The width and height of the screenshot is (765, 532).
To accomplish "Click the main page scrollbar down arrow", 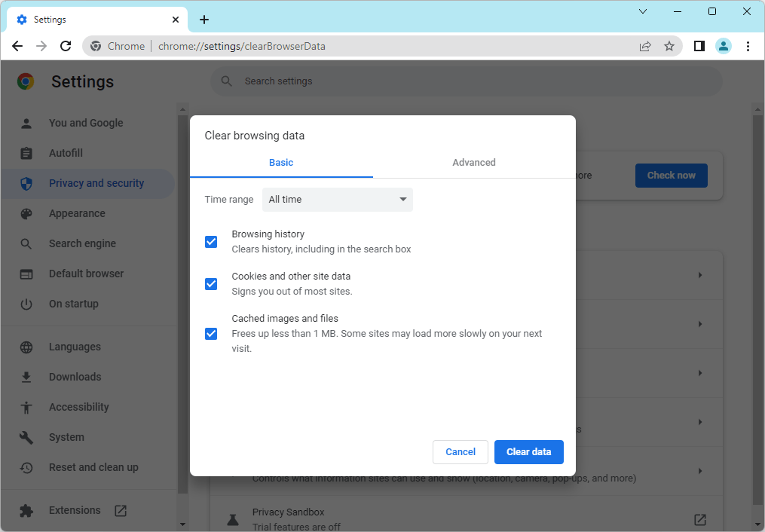I will click(757, 524).
